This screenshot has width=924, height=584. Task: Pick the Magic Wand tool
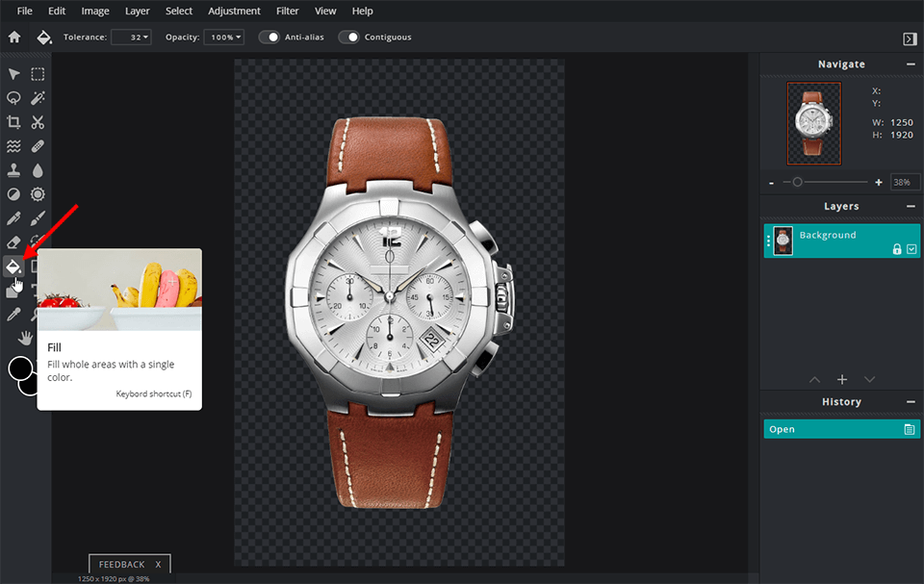38,98
